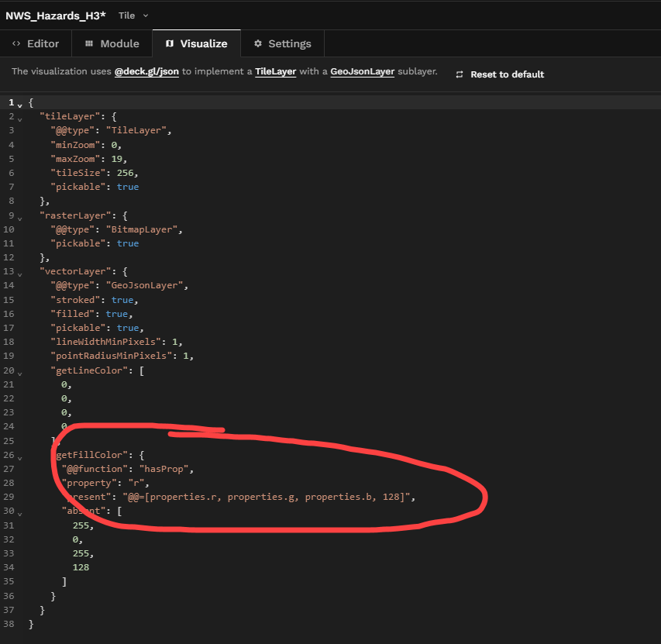Open the Editor tab

click(x=36, y=43)
